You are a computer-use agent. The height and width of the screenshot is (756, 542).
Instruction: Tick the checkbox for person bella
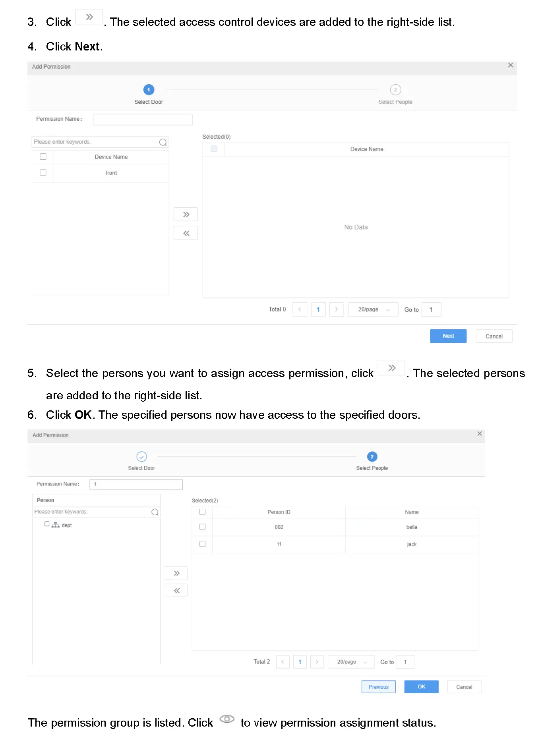[x=202, y=527]
